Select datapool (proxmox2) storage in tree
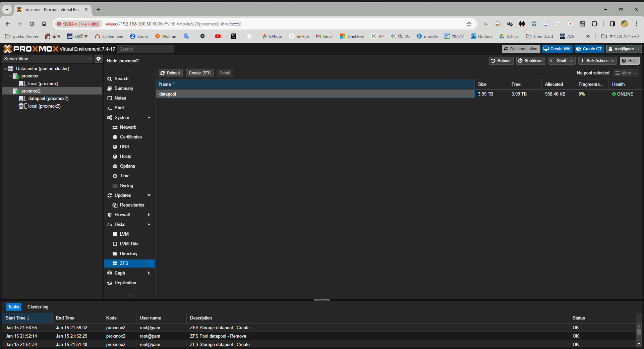This screenshot has height=349, width=644. coord(48,99)
